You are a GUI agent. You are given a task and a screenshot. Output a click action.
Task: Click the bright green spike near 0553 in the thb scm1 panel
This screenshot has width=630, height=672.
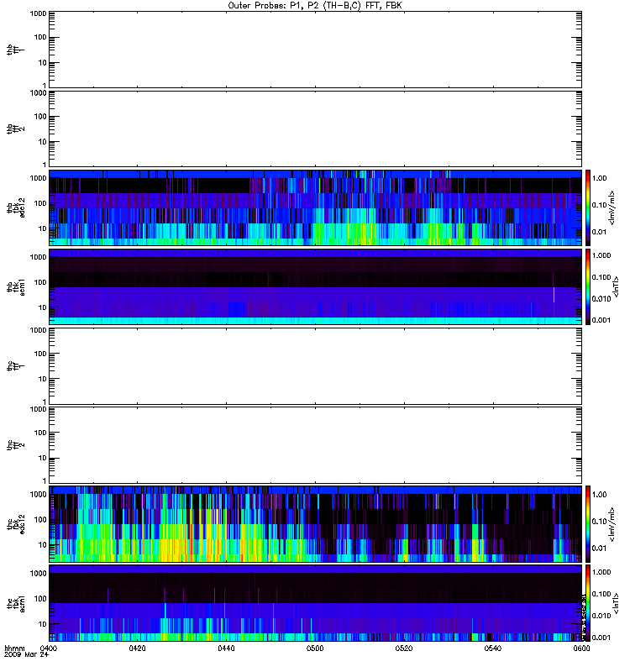[554, 295]
